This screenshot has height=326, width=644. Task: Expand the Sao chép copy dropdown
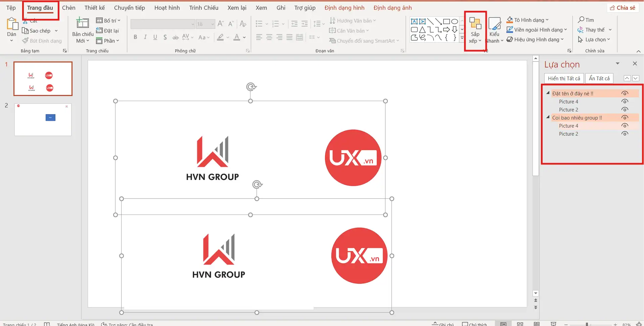[56, 30]
